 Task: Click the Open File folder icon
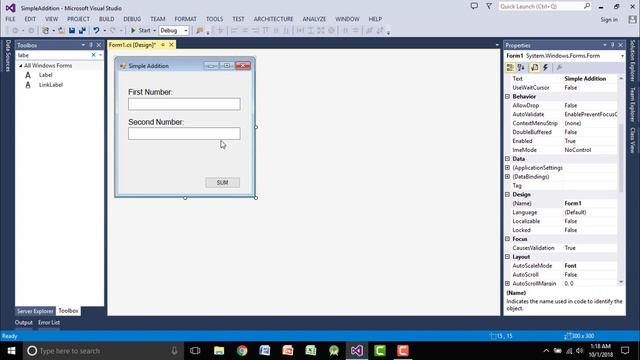click(61, 31)
